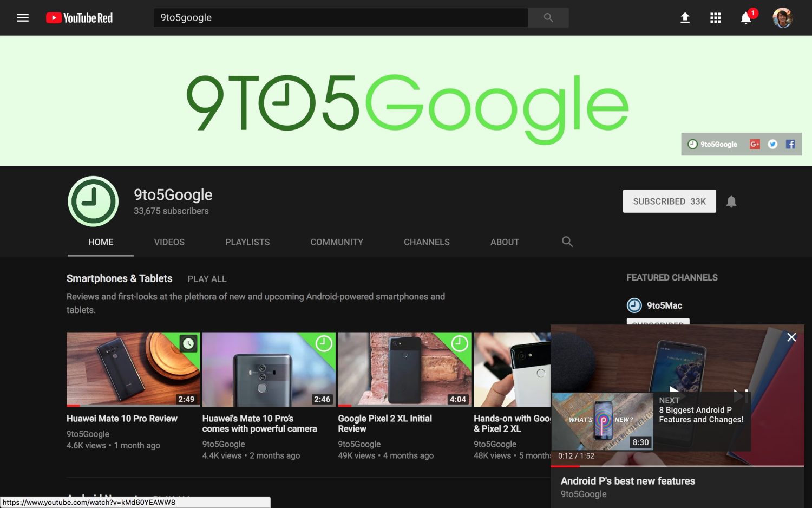This screenshot has width=812, height=508.
Task: Click the Google+ icon on banner
Action: pyautogui.click(x=755, y=144)
